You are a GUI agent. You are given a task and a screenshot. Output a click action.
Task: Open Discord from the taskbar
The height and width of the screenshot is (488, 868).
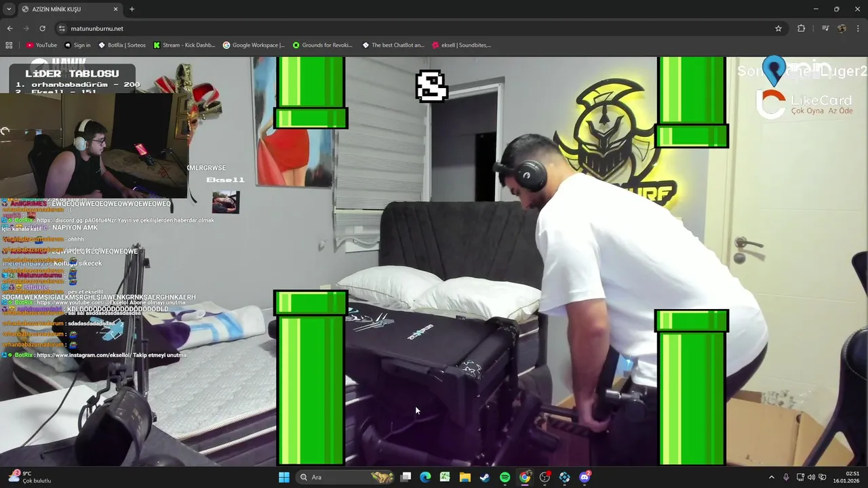(x=585, y=477)
